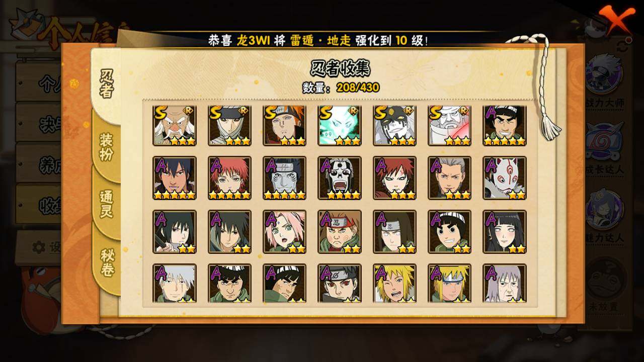Viewport: 644px width, 362px height.
Task: Select the blue-skinned Kisame portrait
Action: [285, 178]
